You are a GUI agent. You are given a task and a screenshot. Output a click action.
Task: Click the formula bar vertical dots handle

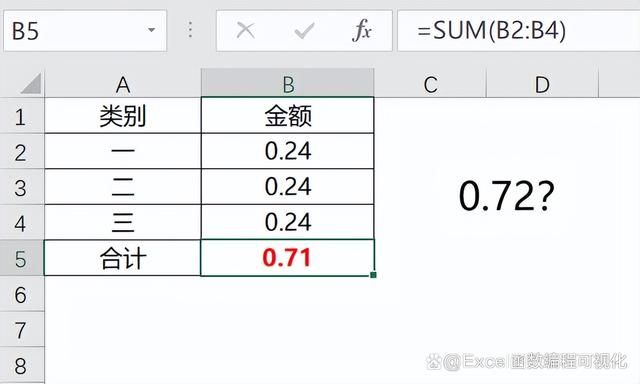click(x=190, y=30)
